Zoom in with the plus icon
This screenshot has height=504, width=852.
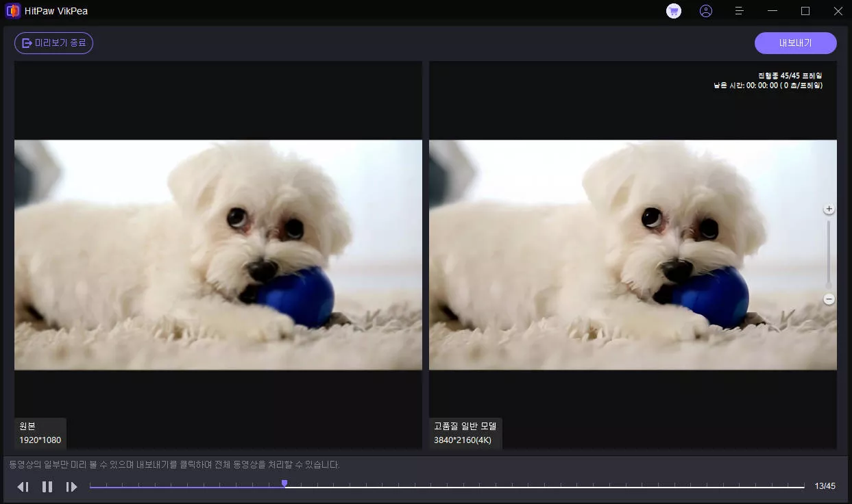(829, 209)
